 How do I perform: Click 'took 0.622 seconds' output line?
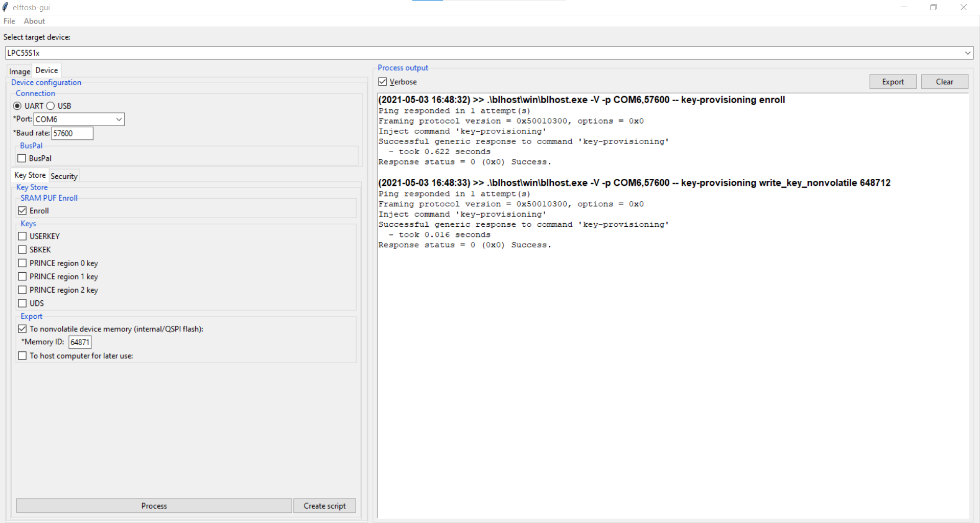(x=439, y=152)
